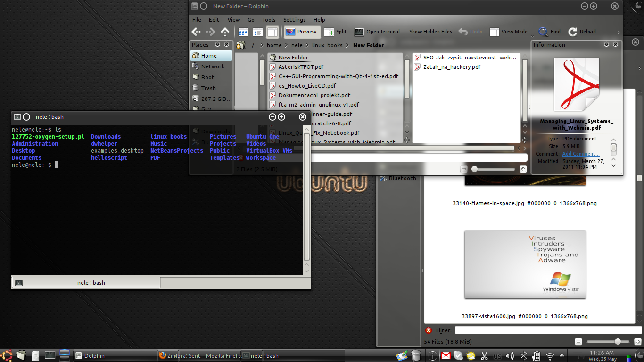
Task: Unlock the Places panel dock button
Action: pos(218,44)
